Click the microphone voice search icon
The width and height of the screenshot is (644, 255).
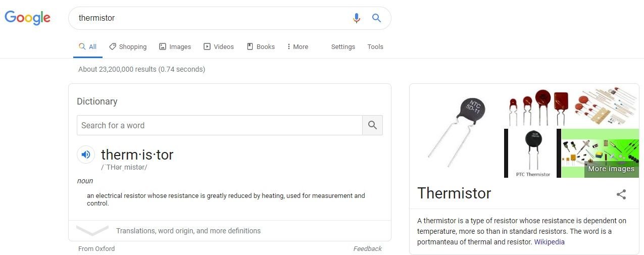(357, 18)
